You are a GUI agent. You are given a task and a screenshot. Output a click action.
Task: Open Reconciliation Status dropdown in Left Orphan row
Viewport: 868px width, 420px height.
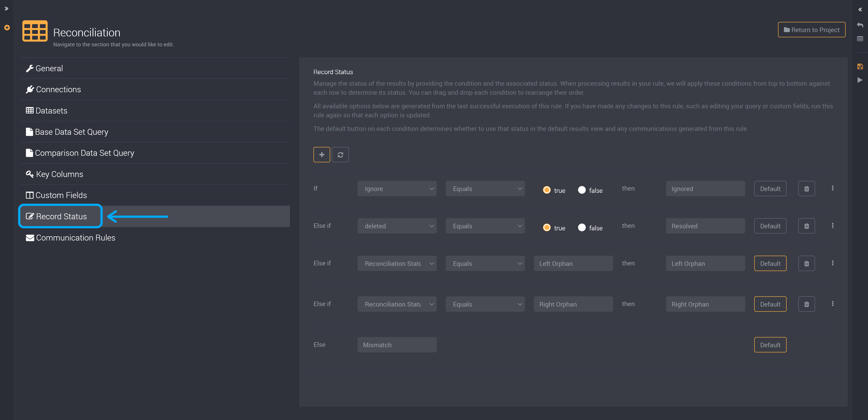[x=397, y=263]
